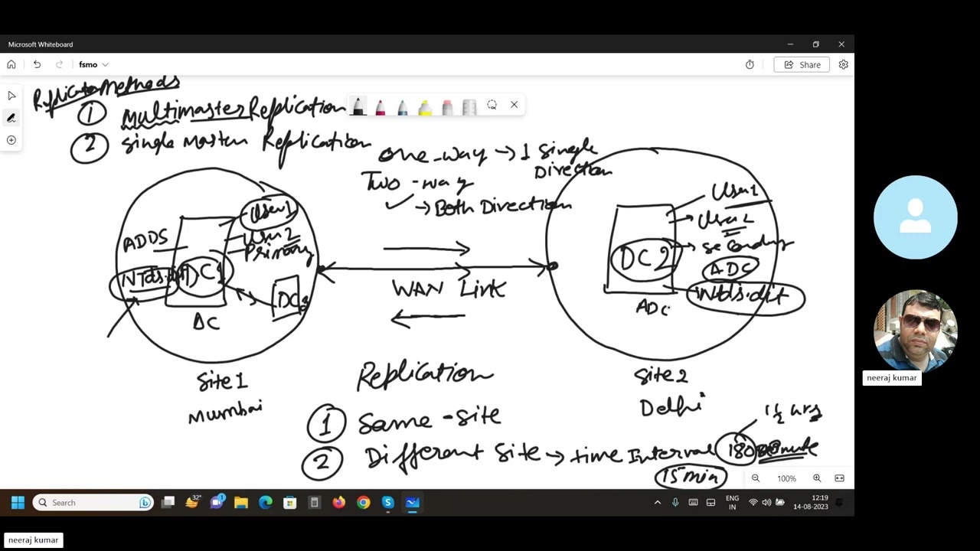Zoom out the whiteboard canvas
This screenshot has height=551, width=980.
click(x=756, y=478)
